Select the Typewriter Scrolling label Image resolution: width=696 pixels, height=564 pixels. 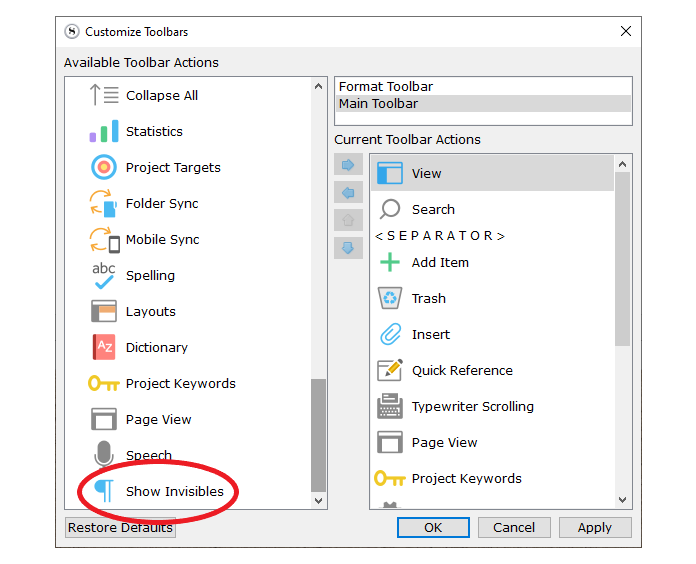click(473, 406)
